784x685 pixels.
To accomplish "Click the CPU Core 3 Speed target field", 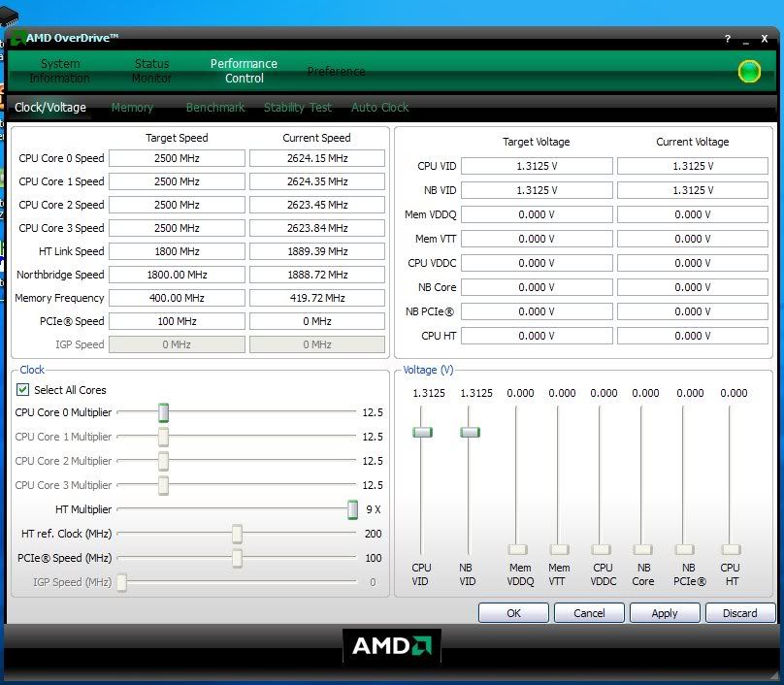I will (177, 228).
